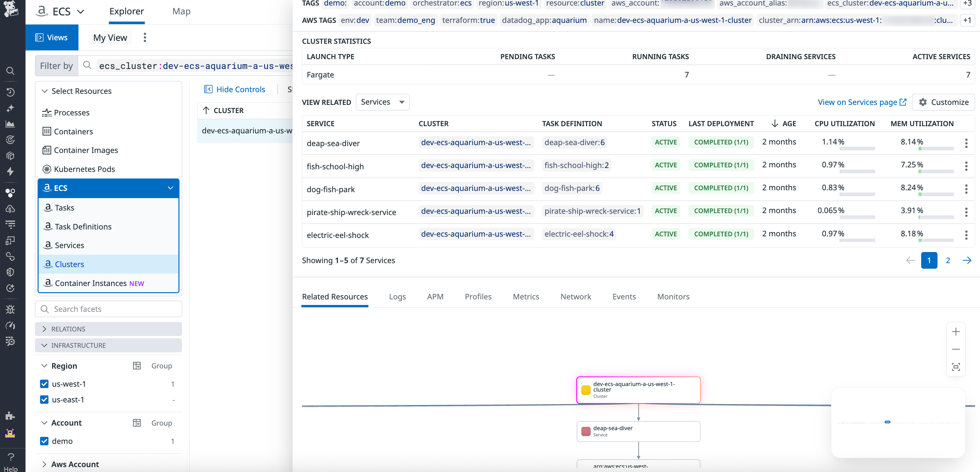Select the Metrics chart icon in sidebar

coord(10,124)
